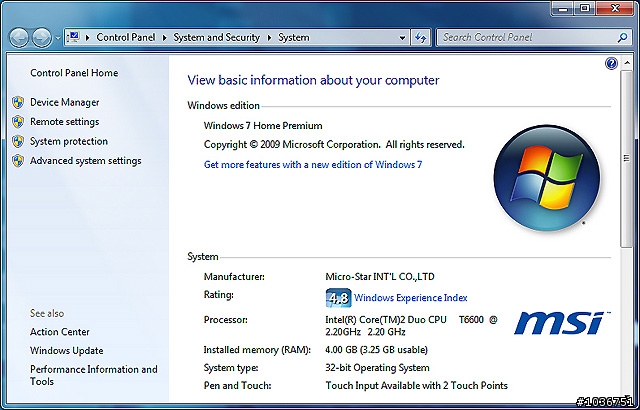Open Windows Experience Index link
640x410 pixels.
tap(411, 298)
